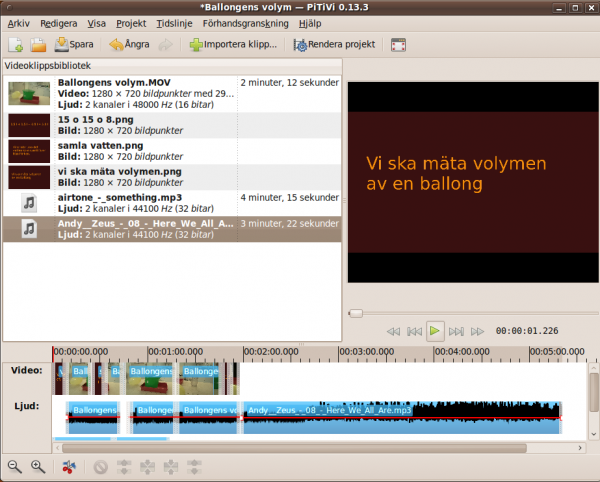Zoom in the timeline with the plus magnifier
This screenshot has height=482, width=600.
[x=38, y=466]
